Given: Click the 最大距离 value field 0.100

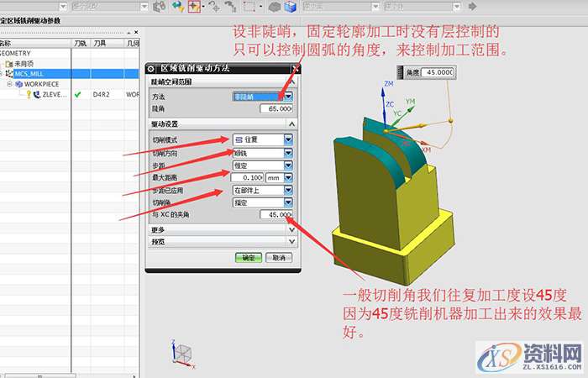Looking at the screenshot, I should tap(247, 178).
